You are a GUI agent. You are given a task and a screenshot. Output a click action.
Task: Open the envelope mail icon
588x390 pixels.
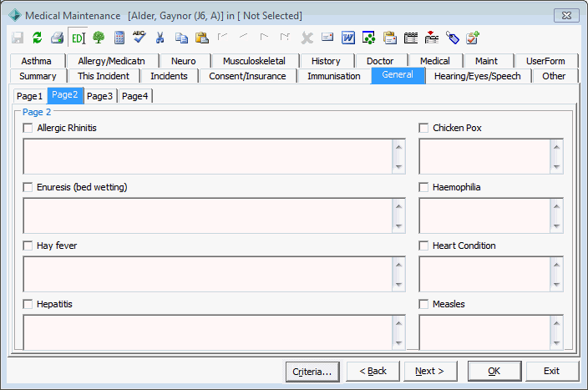click(x=327, y=37)
